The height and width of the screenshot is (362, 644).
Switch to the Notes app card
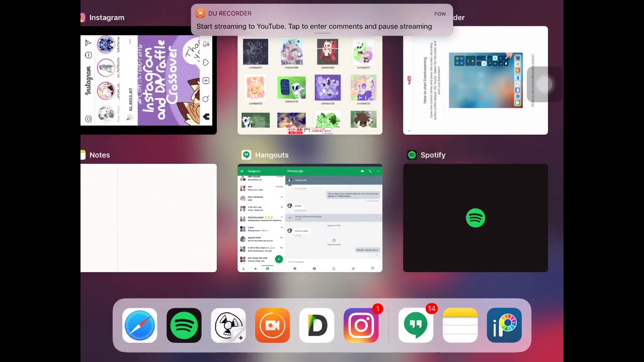click(x=148, y=218)
